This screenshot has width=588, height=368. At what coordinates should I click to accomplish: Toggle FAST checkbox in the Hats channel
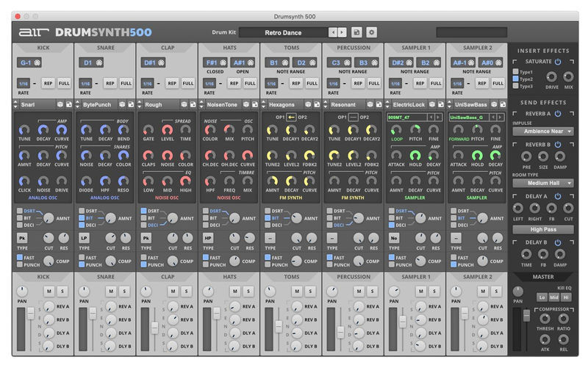[x=206, y=257]
